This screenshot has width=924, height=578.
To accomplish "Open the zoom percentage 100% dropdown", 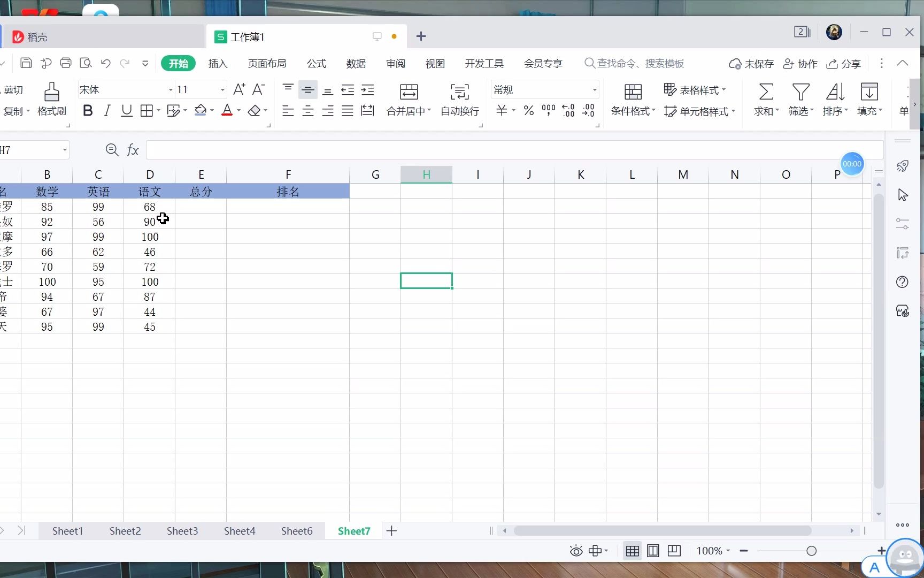I will pyautogui.click(x=728, y=551).
